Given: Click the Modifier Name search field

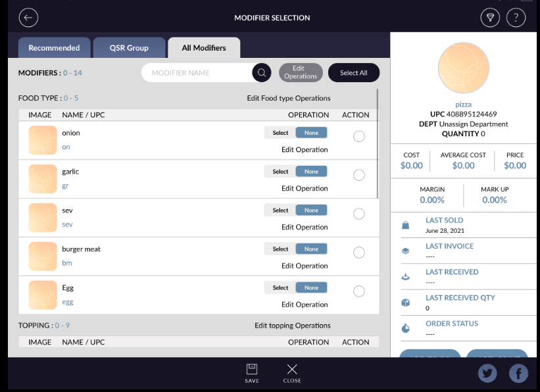Looking at the screenshot, I should point(197,73).
